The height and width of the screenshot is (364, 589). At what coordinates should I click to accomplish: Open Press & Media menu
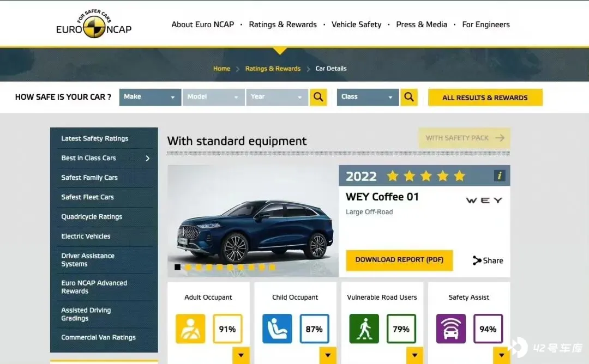422,25
